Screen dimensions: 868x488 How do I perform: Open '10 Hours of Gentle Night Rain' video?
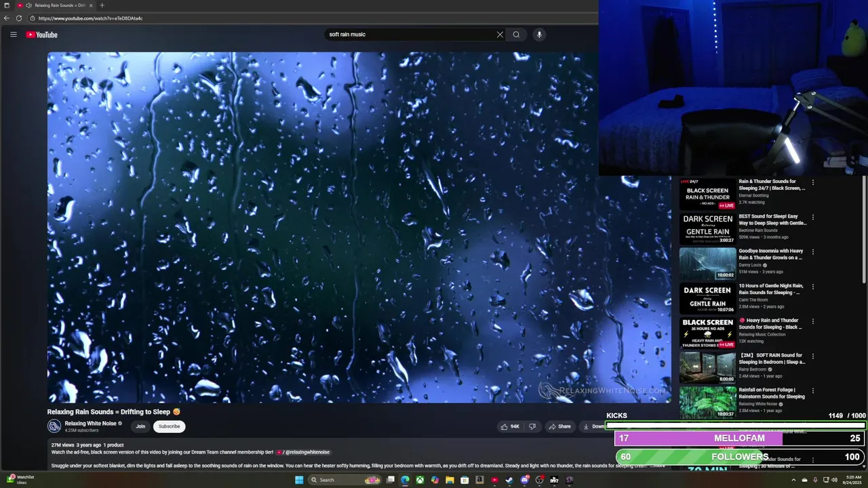tap(771, 289)
